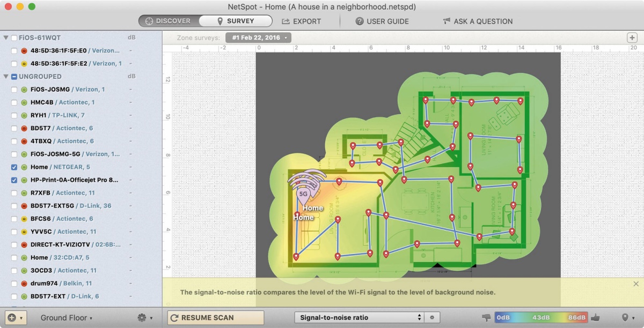Uncheck the Home / NETGEAR, 5 checkbox

(x=14, y=167)
